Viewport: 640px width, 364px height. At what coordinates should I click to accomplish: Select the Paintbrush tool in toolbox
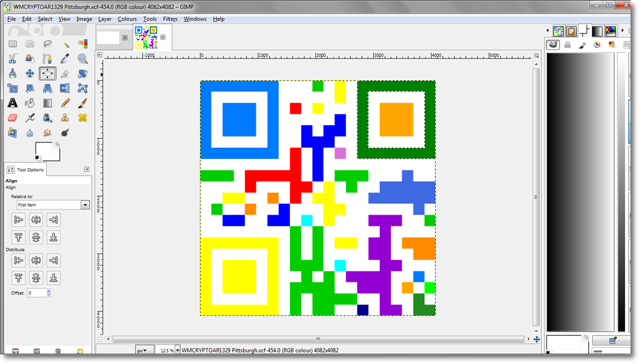pyautogui.click(x=82, y=103)
